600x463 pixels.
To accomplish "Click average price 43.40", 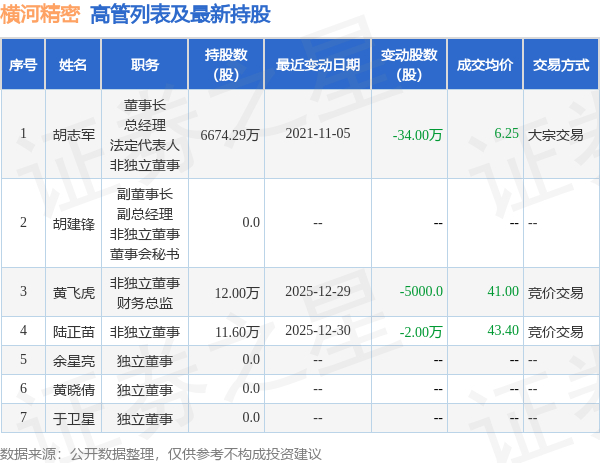I will pos(503,330).
